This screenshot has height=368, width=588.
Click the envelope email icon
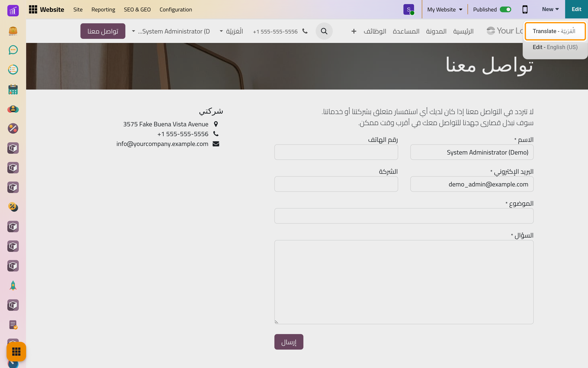tap(216, 144)
